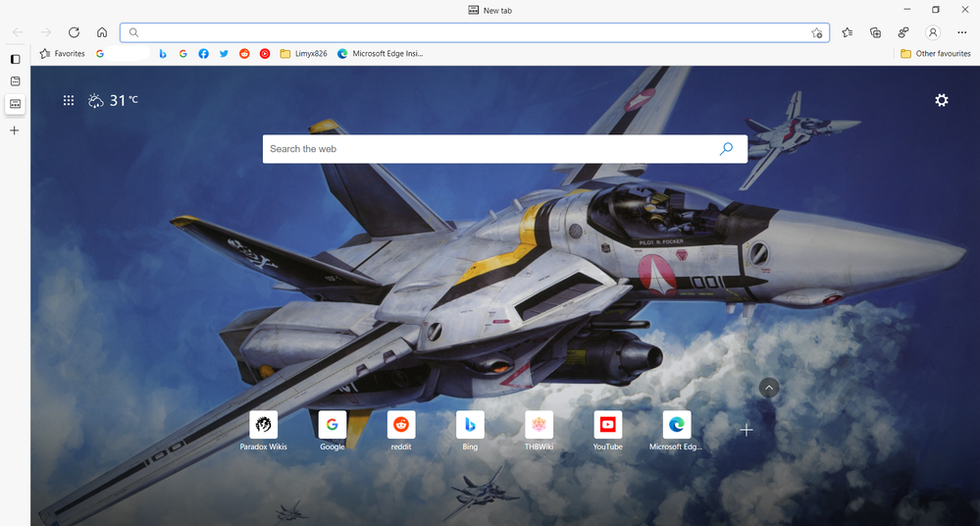Open the Google quick link tile
The width and height of the screenshot is (980, 526).
(332, 431)
